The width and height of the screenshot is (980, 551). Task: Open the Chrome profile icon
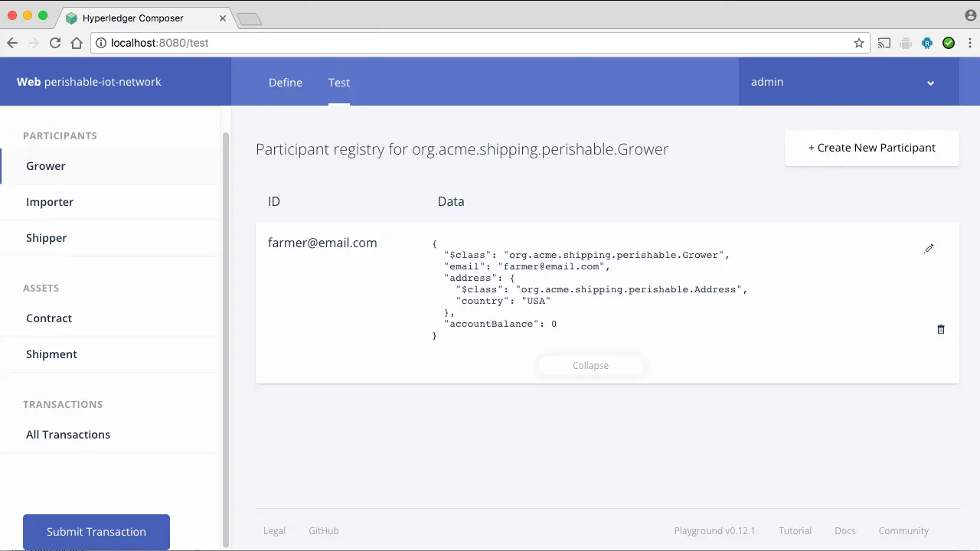click(x=970, y=15)
